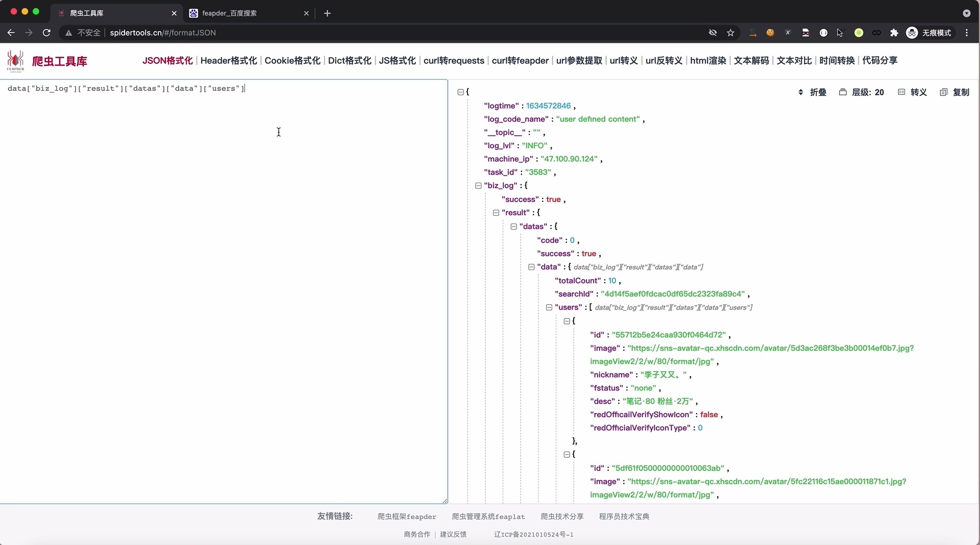Collapse the second user object with id 5df61f05
The image size is (980, 545).
pyautogui.click(x=567, y=454)
